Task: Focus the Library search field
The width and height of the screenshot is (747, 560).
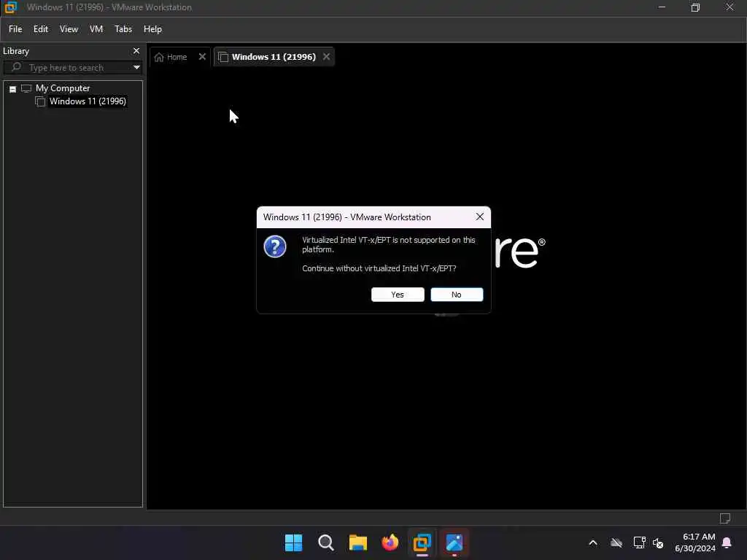Action: (72, 68)
